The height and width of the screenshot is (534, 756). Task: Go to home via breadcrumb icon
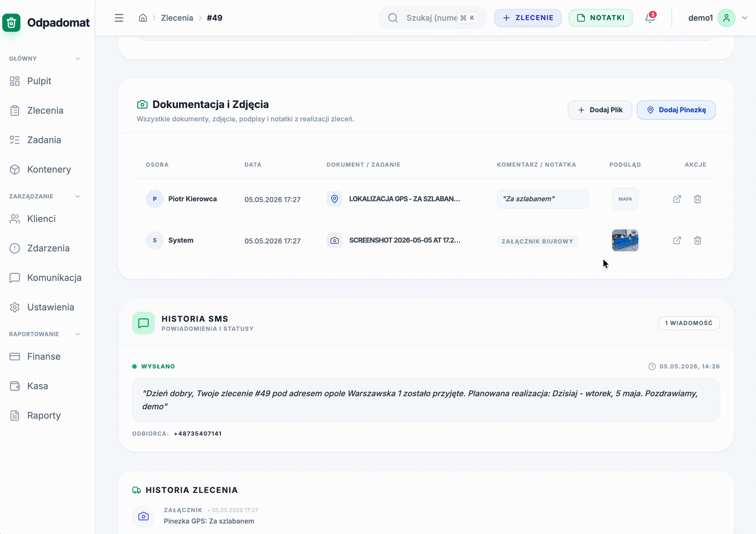143,18
